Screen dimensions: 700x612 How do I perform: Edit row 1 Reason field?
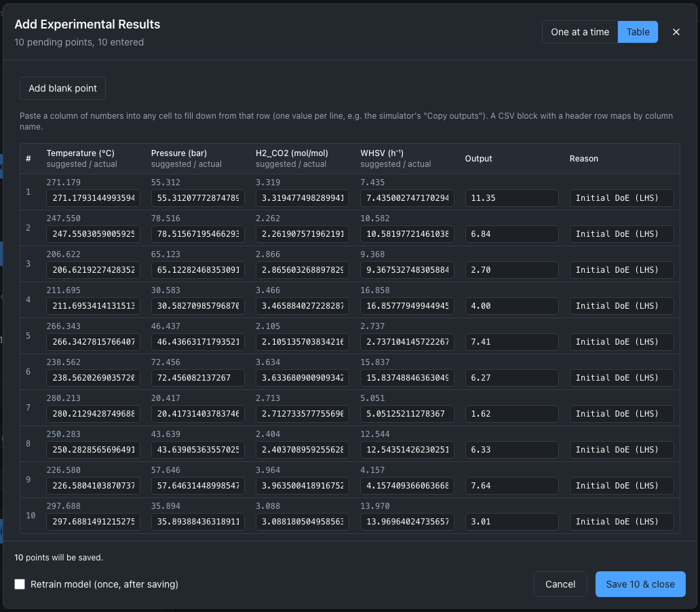click(621, 198)
